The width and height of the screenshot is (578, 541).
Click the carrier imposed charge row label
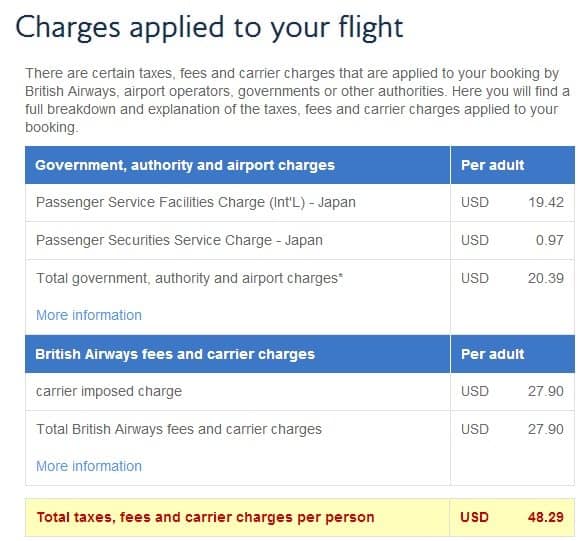pos(109,391)
